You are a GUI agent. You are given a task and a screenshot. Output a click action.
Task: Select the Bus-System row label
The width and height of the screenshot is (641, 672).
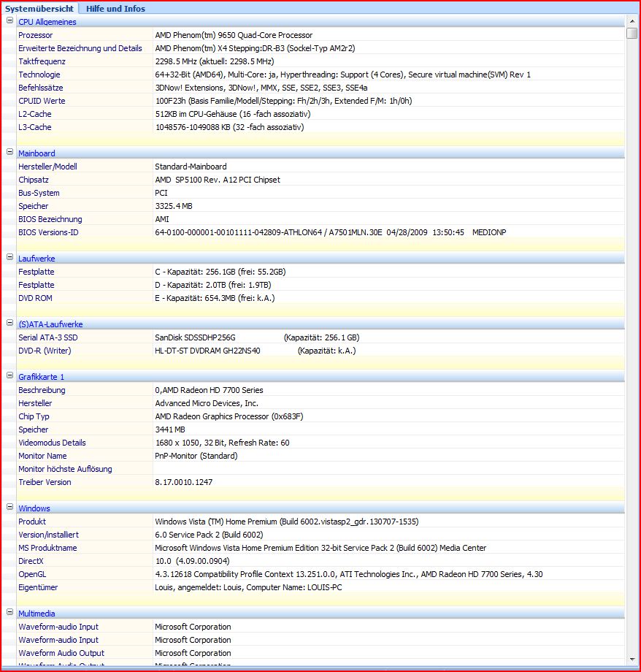click(39, 193)
